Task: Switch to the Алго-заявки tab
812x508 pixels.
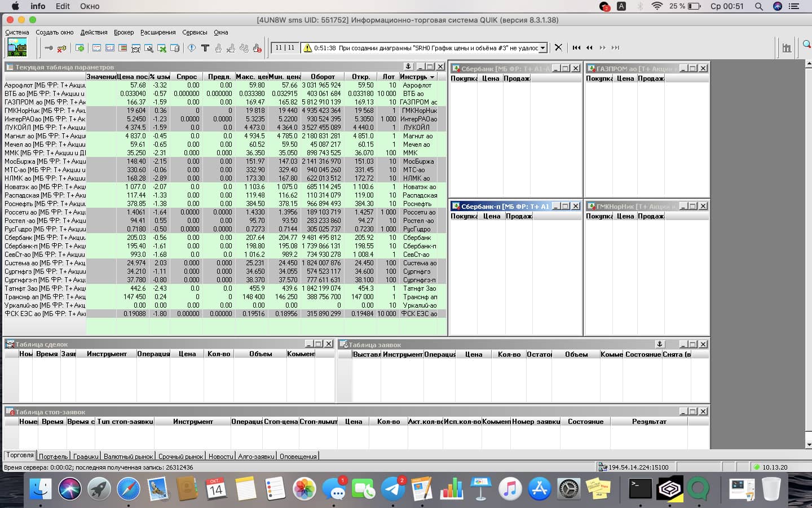Action: click(256, 456)
